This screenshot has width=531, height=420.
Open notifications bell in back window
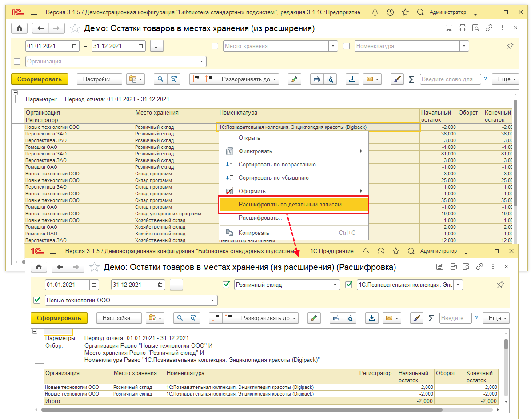[375, 12]
